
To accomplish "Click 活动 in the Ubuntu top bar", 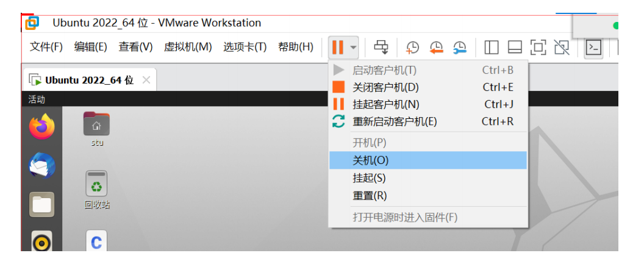I will [37, 99].
